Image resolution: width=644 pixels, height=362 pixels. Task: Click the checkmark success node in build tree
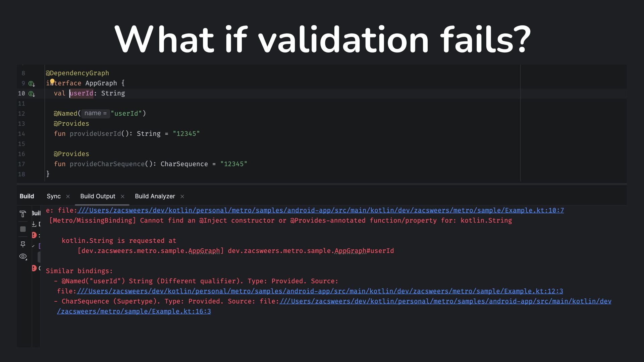pos(33,246)
